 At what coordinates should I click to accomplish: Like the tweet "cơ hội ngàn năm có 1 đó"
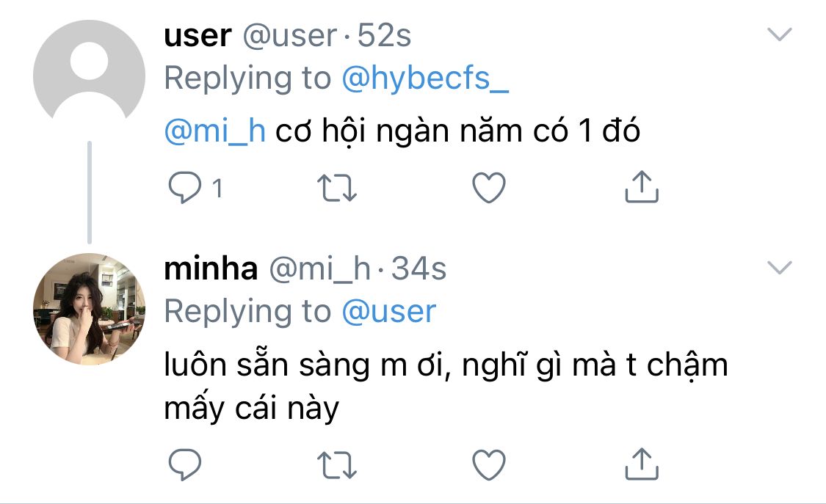coord(488,189)
